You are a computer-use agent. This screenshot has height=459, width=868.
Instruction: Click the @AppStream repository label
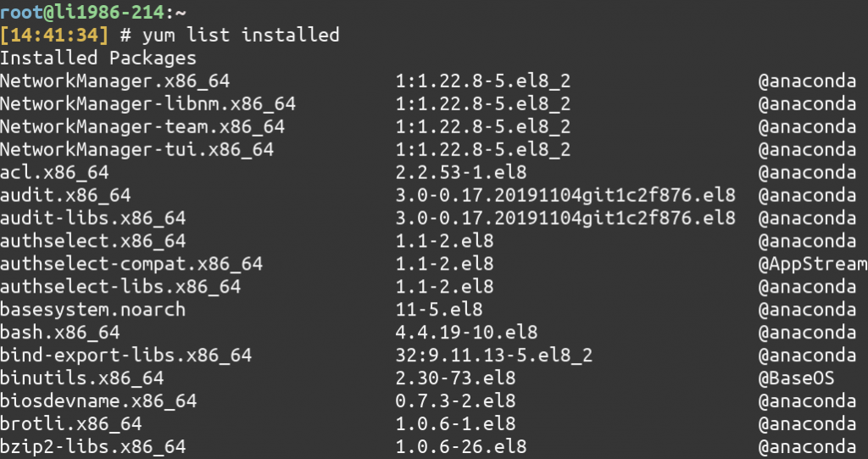[x=813, y=264]
